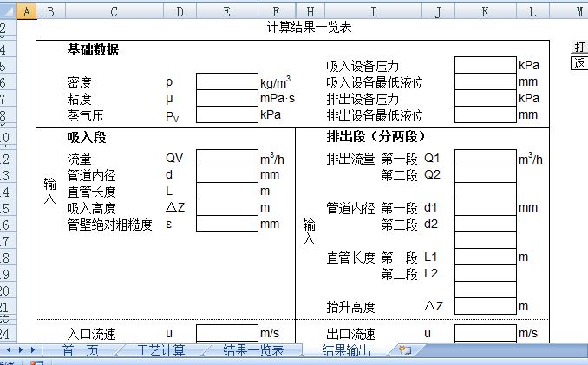This screenshot has width=588, height=365.
Task: Click the 粘度 μ input field
Action: (227, 98)
